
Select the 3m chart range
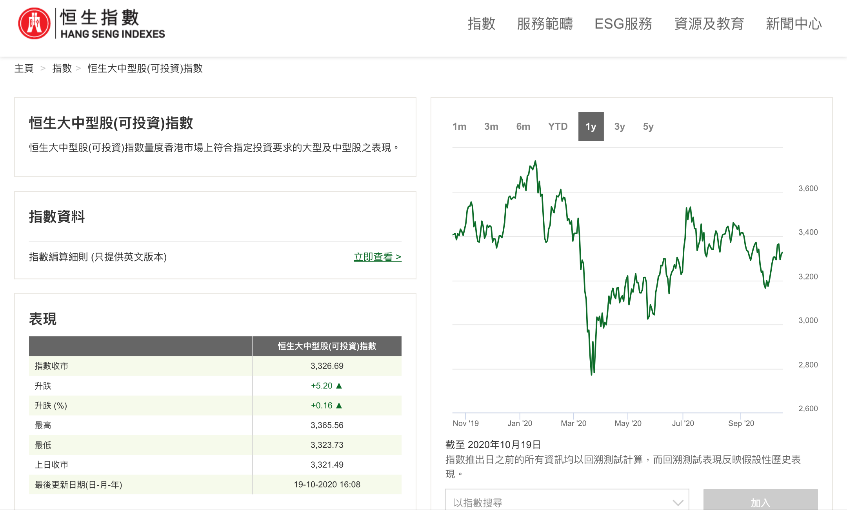click(x=491, y=127)
